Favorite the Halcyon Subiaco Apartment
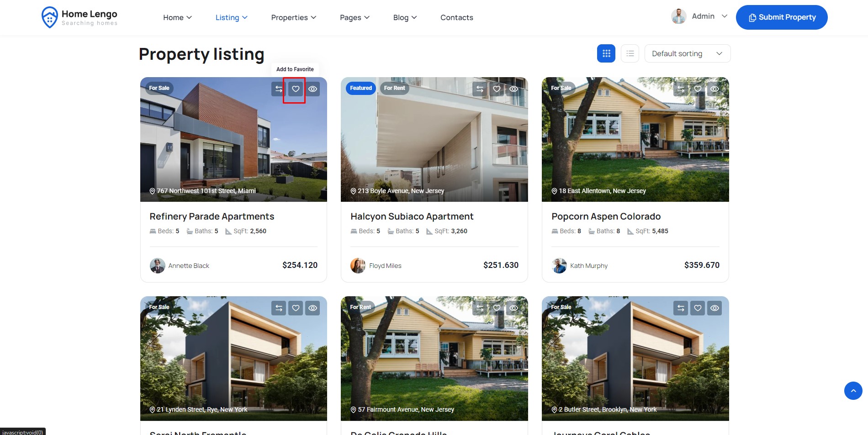 click(x=497, y=89)
